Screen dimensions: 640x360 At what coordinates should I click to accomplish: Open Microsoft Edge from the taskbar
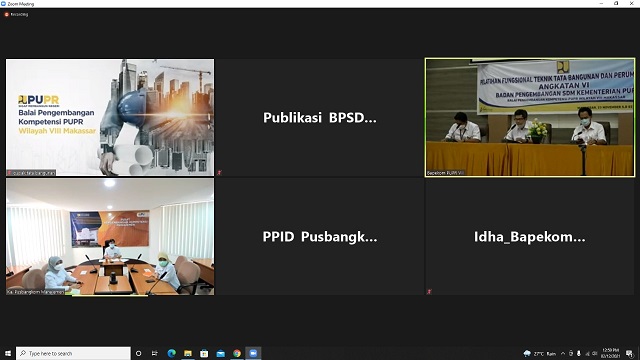(x=171, y=353)
